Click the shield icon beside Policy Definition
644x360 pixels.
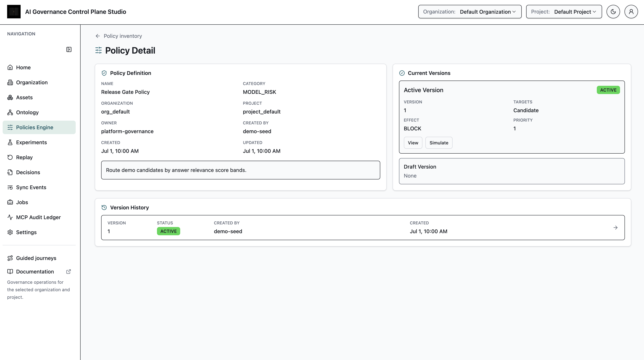(x=104, y=73)
